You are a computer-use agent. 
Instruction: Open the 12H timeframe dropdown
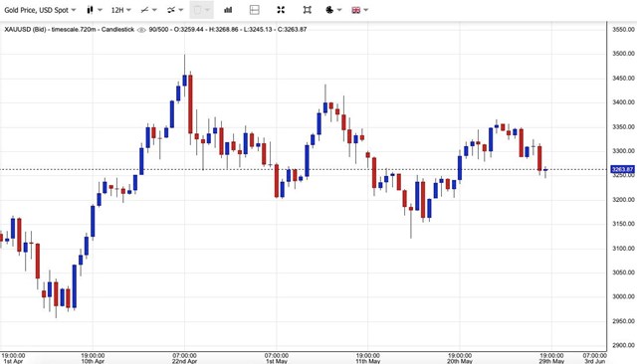pyautogui.click(x=120, y=10)
